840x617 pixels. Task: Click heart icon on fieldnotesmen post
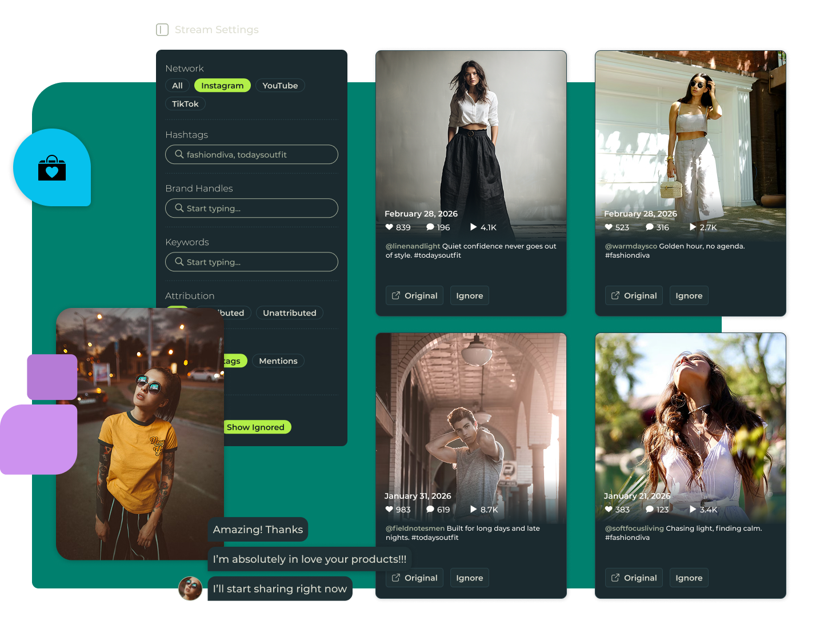pyautogui.click(x=389, y=509)
